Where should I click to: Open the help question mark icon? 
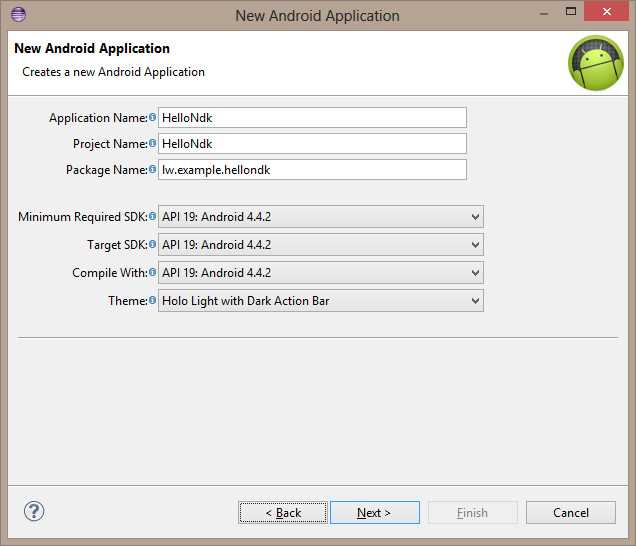(x=34, y=512)
